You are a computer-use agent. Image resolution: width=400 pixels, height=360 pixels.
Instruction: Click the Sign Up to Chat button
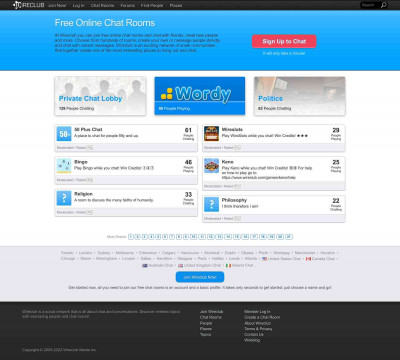coord(284,41)
